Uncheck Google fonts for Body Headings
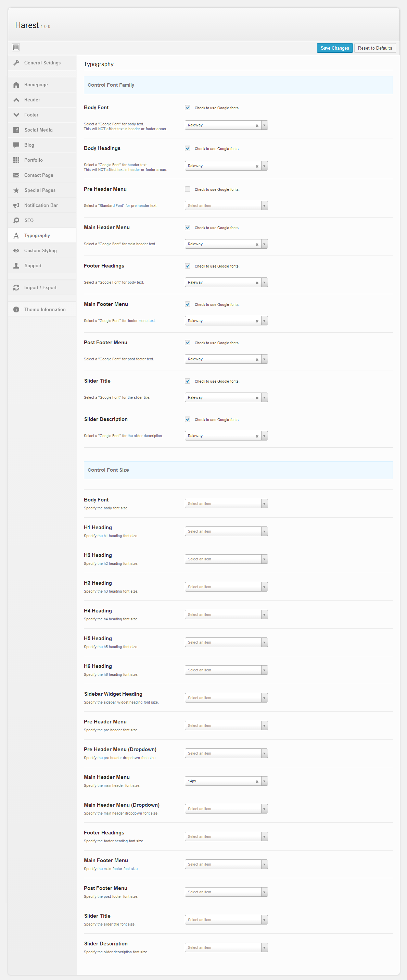 (187, 149)
